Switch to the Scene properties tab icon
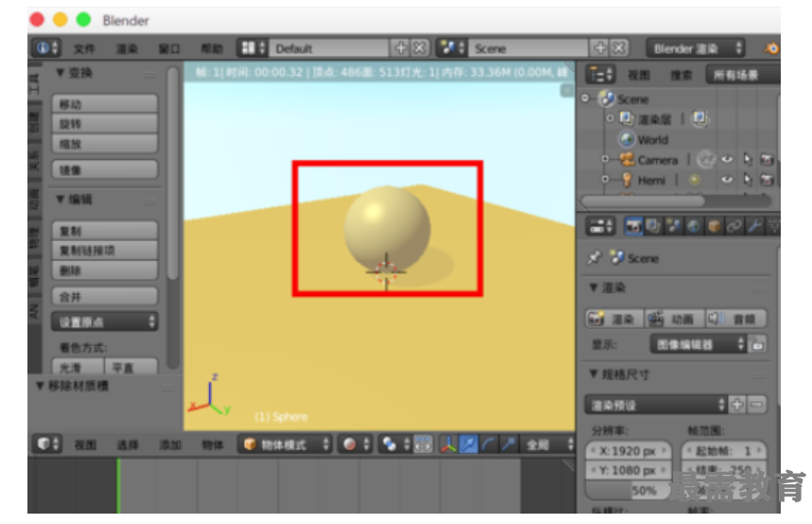This screenshot has width=812, height=524. click(673, 226)
